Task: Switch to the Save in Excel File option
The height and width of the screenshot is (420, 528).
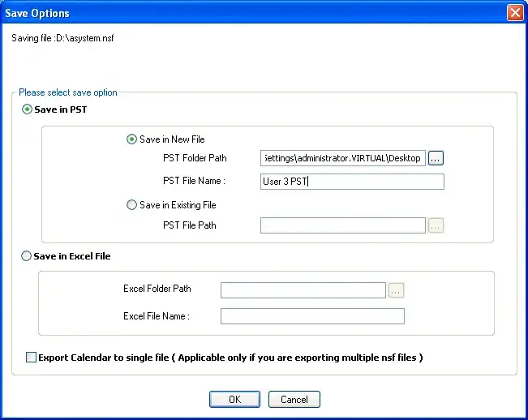Action: click(x=28, y=256)
